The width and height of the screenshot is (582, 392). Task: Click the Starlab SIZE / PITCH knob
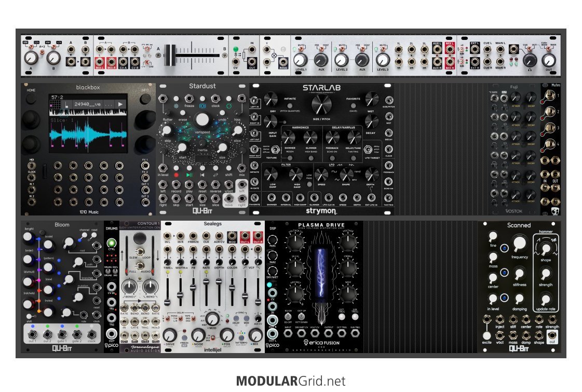321,104
